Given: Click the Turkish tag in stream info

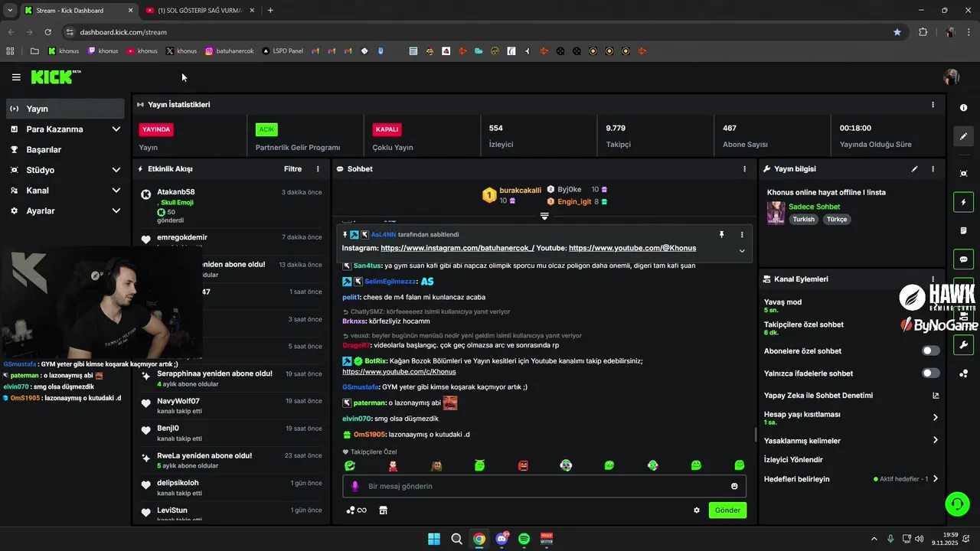Looking at the screenshot, I should pos(803,220).
